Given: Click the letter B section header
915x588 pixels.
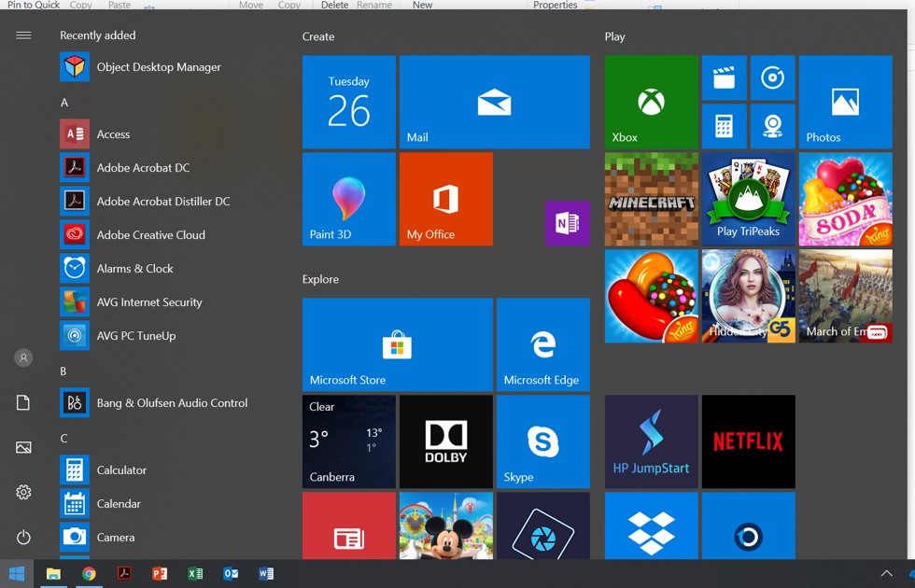Looking at the screenshot, I should (x=63, y=371).
